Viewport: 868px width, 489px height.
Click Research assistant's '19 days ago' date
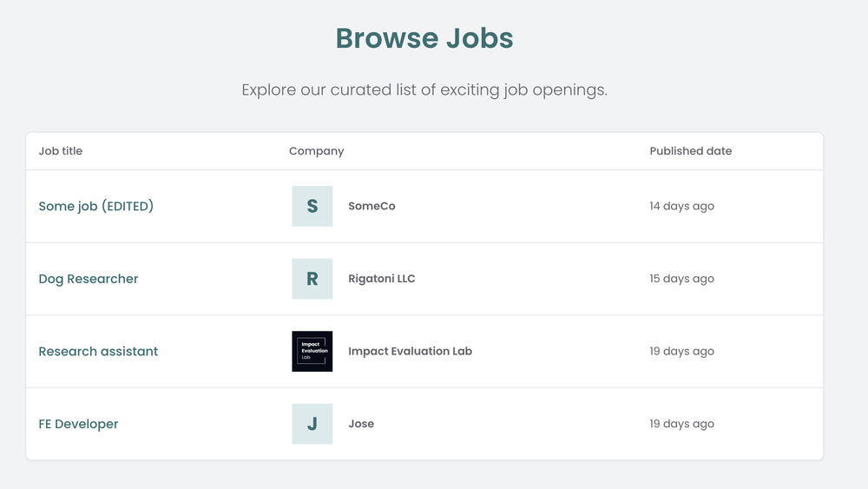pos(681,351)
